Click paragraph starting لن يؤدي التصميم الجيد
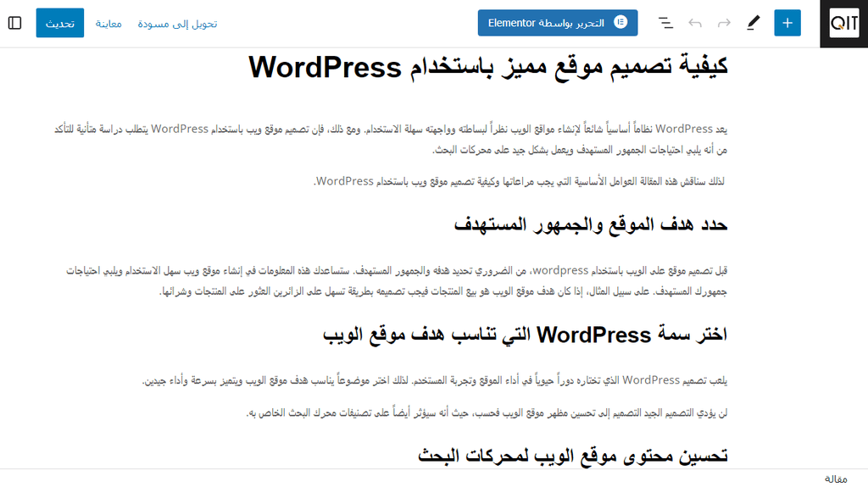868x487 pixels. [487, 412]
